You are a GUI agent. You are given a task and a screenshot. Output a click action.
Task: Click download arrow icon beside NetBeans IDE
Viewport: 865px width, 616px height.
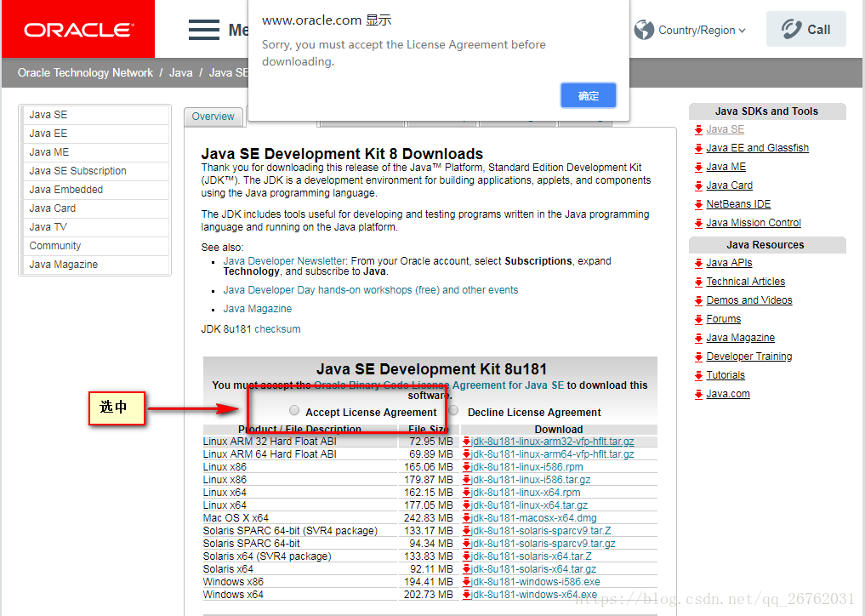point(698,205)
